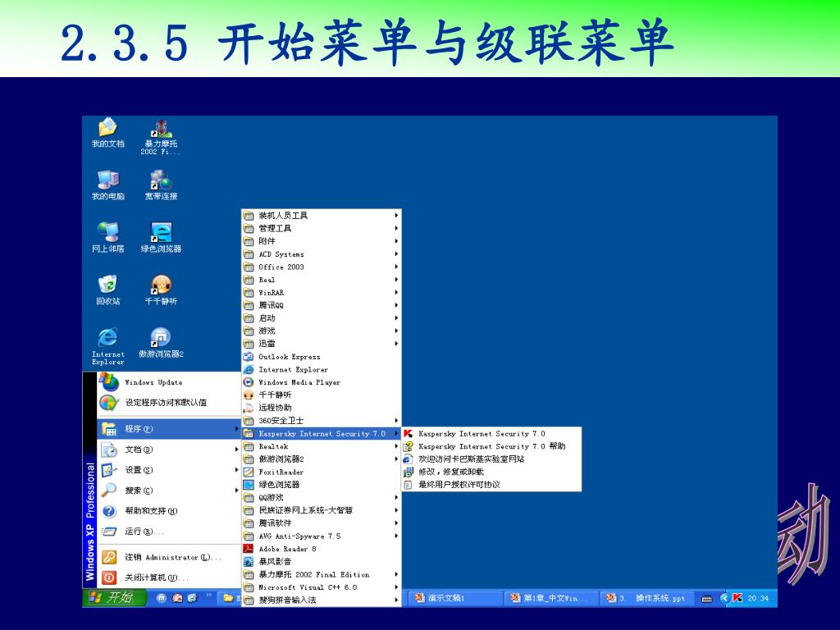
Task: Click the 搜索 magnifier icon
Action: (x=109, y=491)
